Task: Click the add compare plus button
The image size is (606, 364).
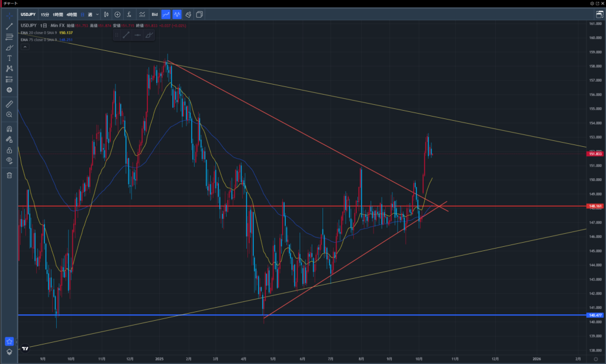Action: pyautogui.click(x=118, y=14)
